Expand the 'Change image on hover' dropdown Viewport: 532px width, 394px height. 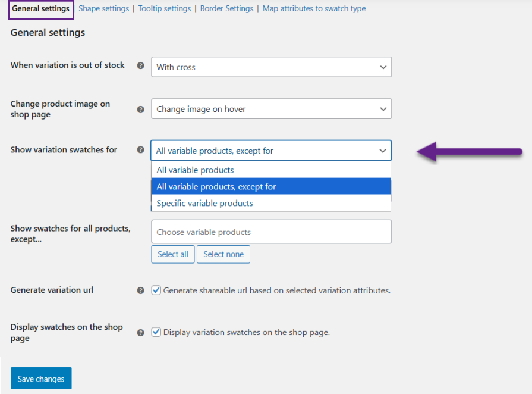point(271,109)
